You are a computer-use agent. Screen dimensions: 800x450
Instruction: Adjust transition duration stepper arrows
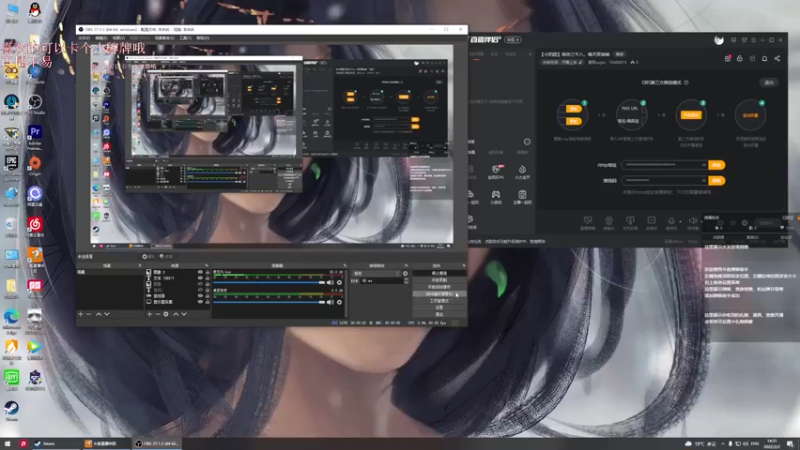click(x=406, y=281)
